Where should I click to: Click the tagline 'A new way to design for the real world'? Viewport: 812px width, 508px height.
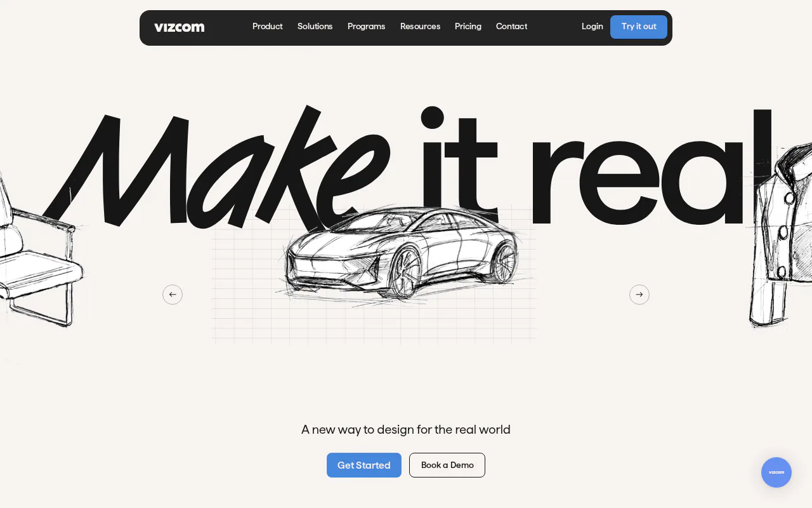(x=406, y=430)
